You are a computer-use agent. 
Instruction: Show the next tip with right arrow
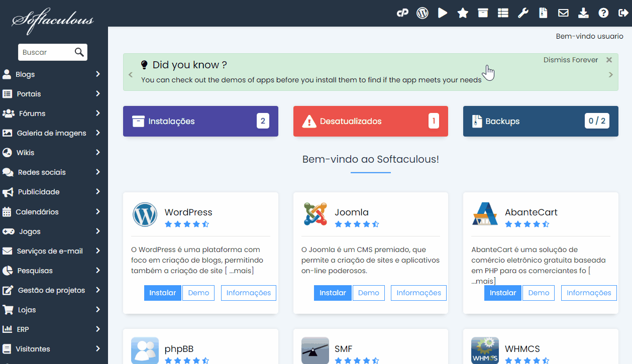click(611, 75)
